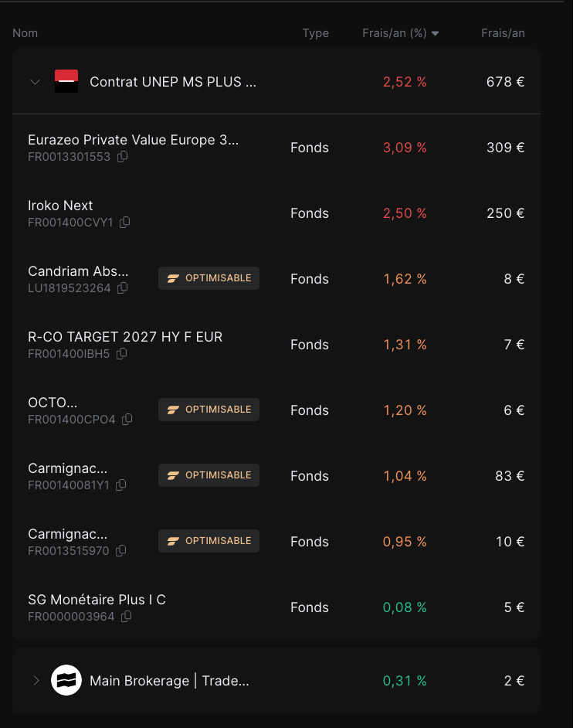The width and height of the screenshot is (573, 728).
Task: Copy ISIN FR001400IBH5 for R-CO TARGET
Action: point(121,354)
